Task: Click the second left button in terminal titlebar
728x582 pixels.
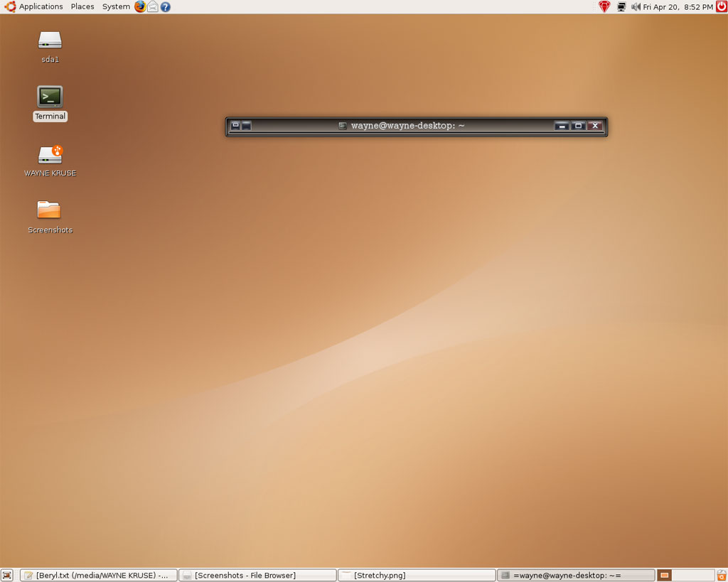Action: tap(247, 125)
